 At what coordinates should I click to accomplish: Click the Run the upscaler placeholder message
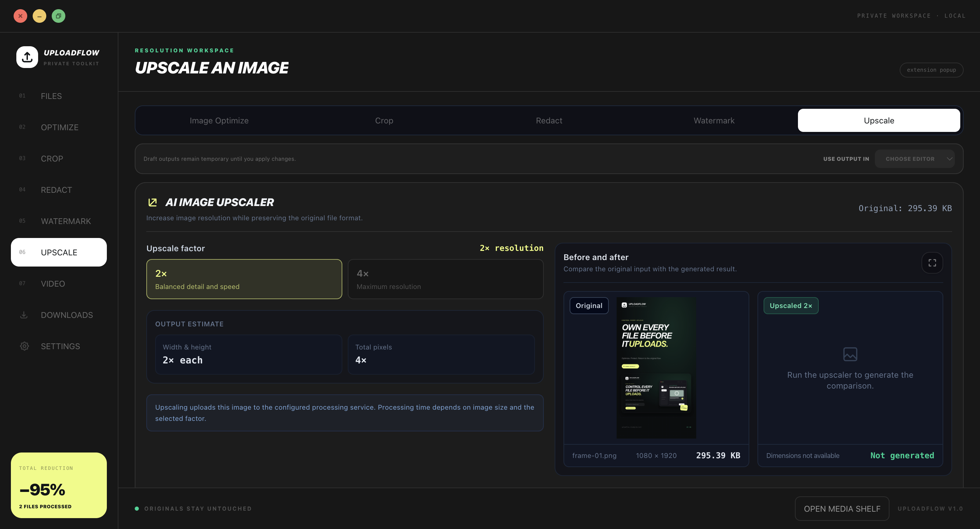(850, 380)
